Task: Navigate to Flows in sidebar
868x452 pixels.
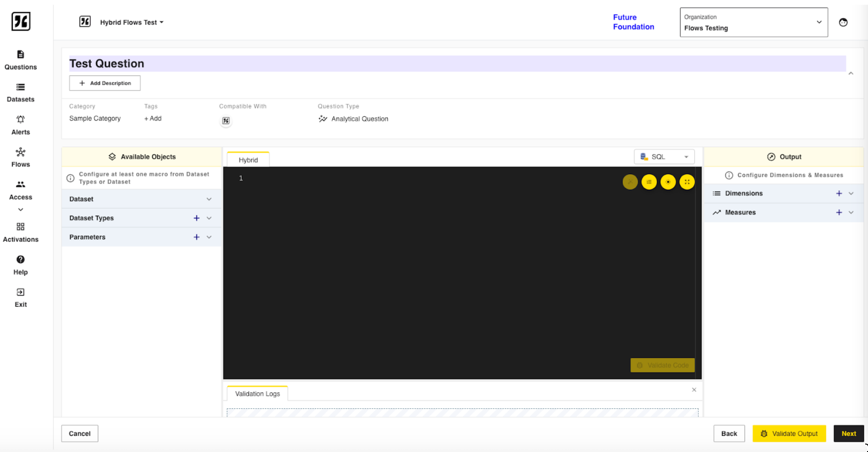Action: 21,158
